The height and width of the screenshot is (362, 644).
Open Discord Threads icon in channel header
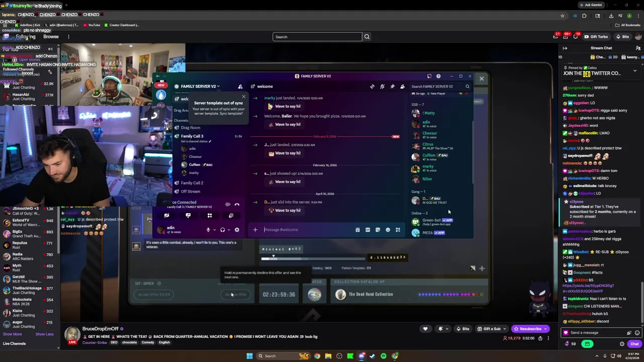click(372, 86)
